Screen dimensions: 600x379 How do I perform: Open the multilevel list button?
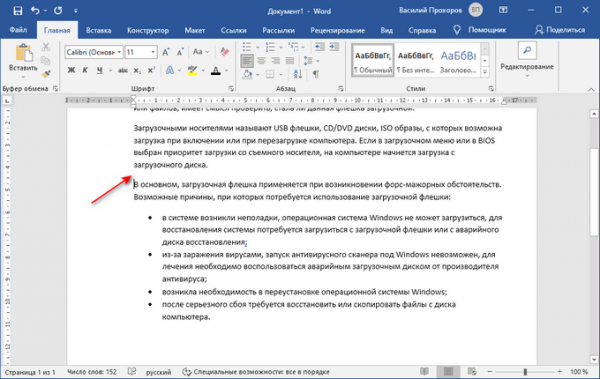[293, 47]
